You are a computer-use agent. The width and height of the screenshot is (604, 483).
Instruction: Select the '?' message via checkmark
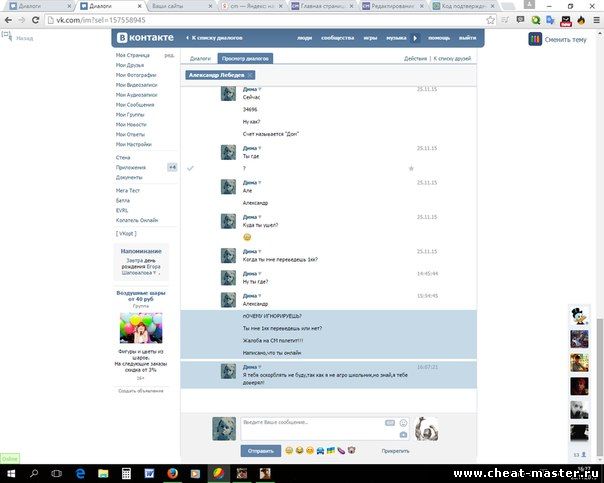190,168
